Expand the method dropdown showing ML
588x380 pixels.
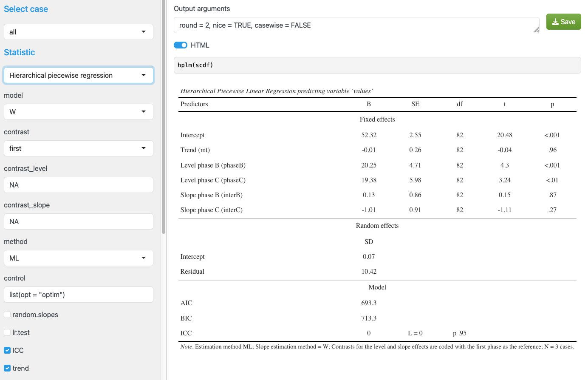(x=78, y=258)
